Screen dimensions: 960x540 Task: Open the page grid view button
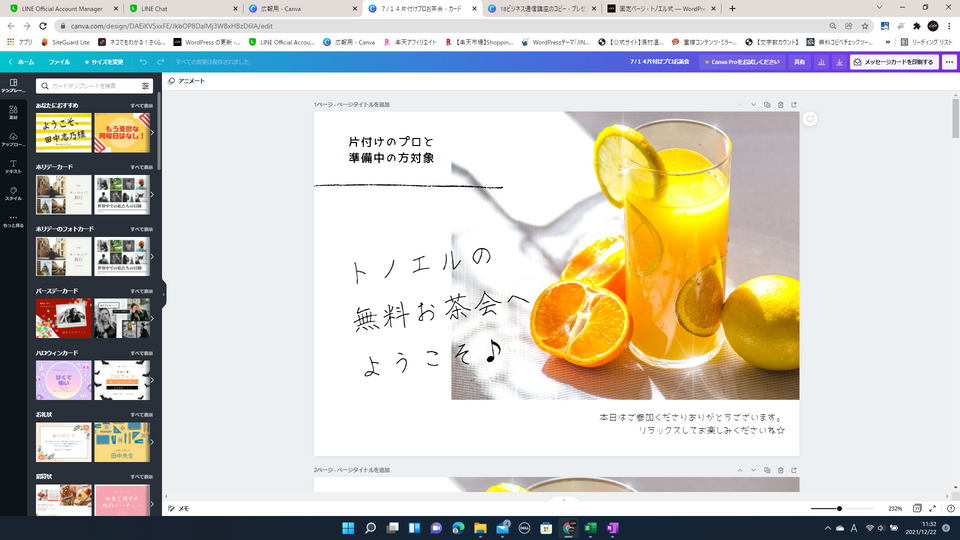click(x=917, y=508)
